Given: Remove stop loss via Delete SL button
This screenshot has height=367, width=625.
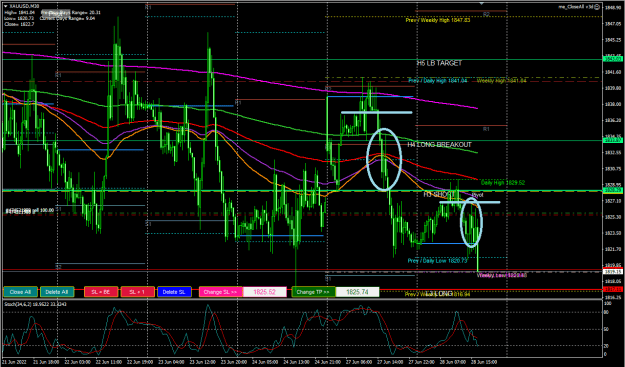Looking at the screenshot, I should coord(174,292).
